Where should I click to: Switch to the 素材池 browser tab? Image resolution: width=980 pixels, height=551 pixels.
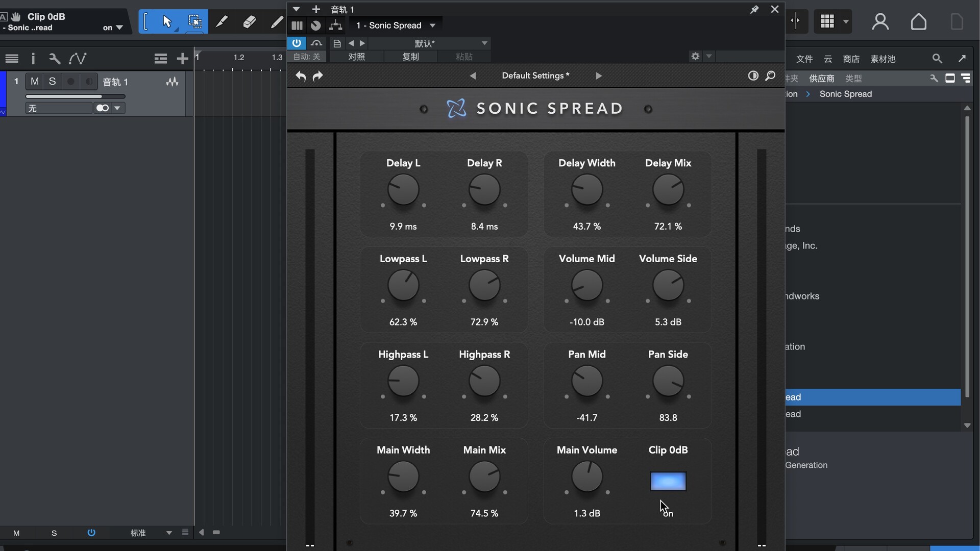883,59
